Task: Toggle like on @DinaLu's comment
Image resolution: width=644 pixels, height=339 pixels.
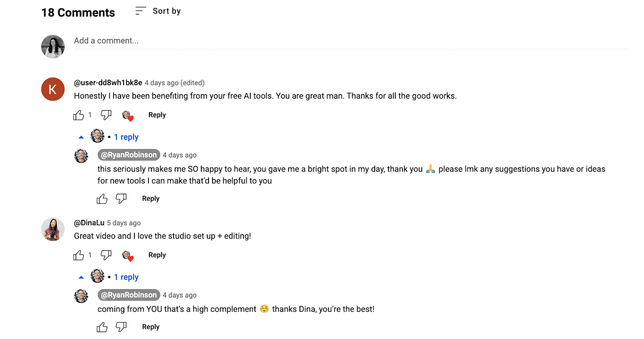Action: 78,255
